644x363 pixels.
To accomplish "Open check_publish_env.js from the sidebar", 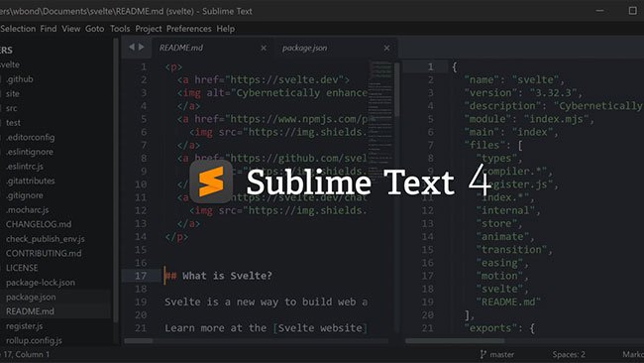I will pos(46,238).
